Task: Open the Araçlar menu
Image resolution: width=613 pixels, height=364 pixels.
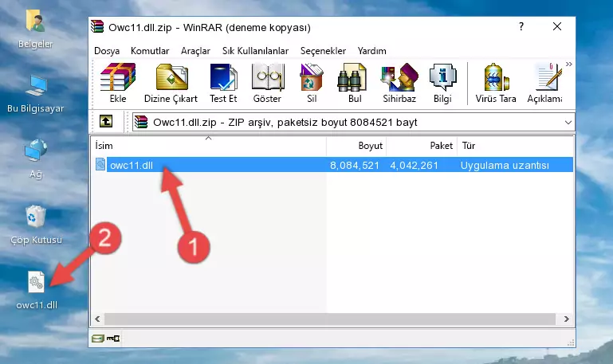Action: tap(195, 51)
